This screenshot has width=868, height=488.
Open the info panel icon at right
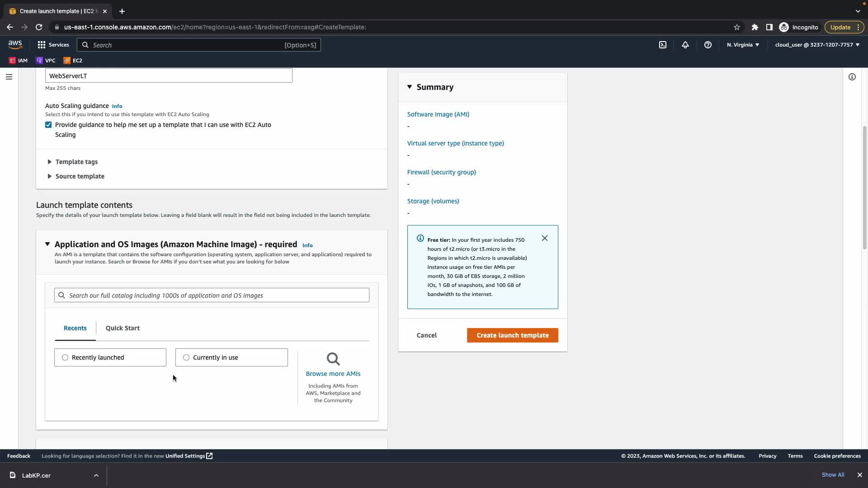point(852,77)
